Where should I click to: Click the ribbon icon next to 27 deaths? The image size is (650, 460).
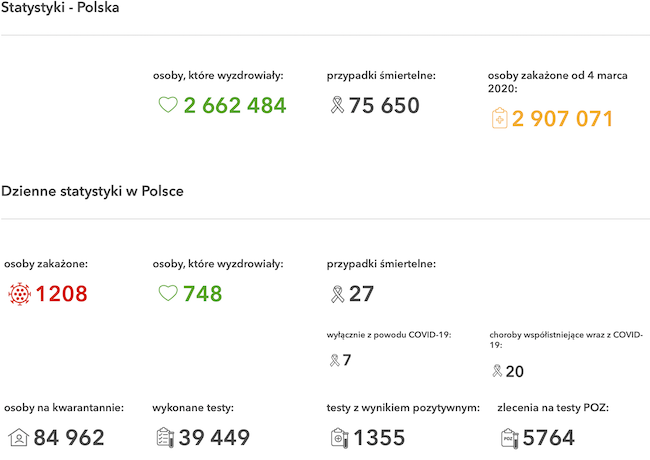(337, 294)
